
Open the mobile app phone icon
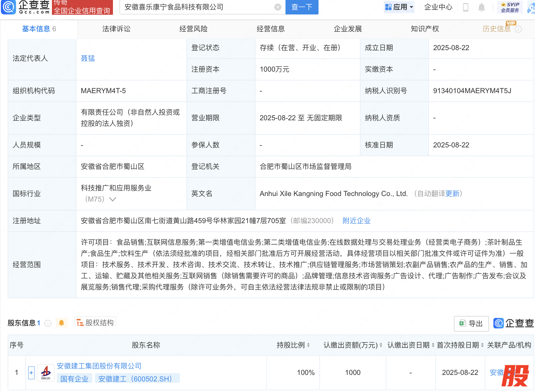(x=466, y=7)
